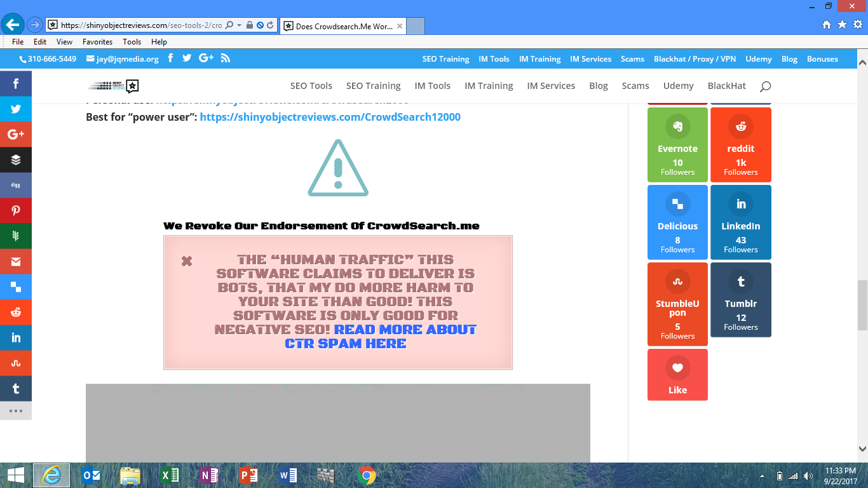Screen dimensions: 868x488
Task: Open Google+ icon in top blue bar
Action: [x=206, y=58]
